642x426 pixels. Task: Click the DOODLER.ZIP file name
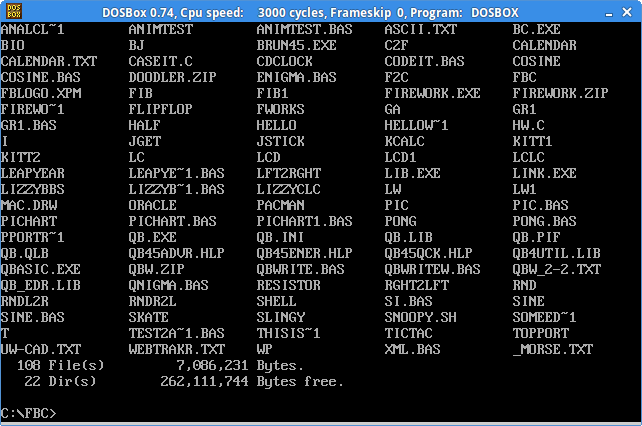[x=172, y=77]
